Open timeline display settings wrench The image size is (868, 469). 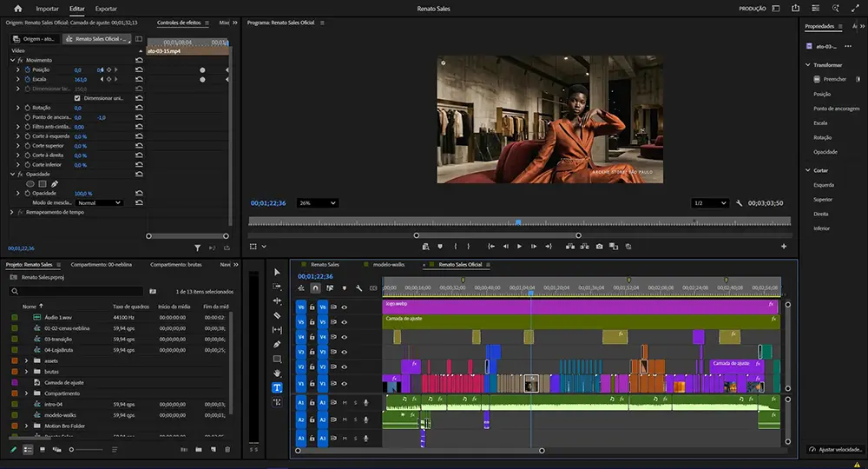click(358, 288)
